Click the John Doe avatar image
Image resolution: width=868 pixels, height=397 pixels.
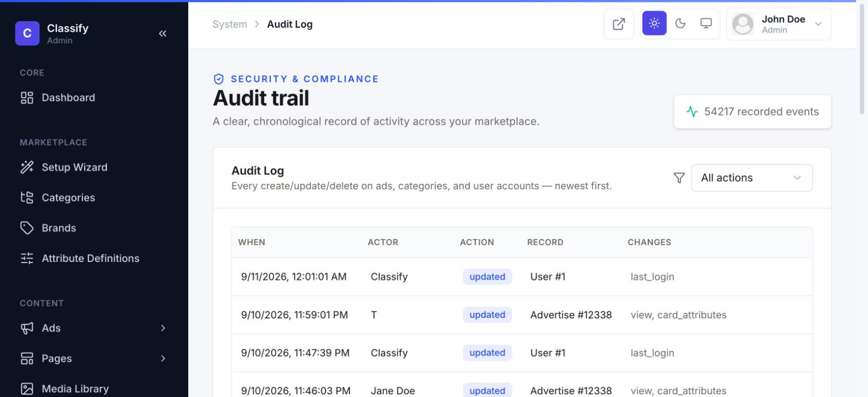tap(743, 24)
